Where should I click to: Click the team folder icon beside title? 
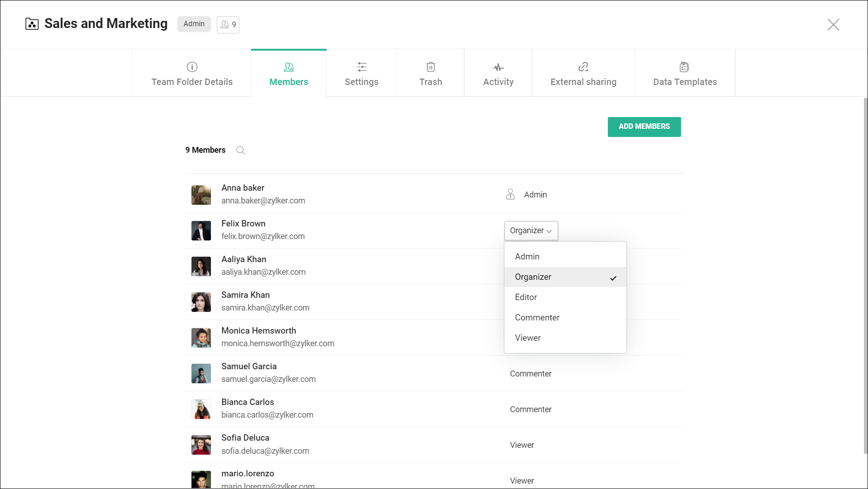[x=32, y=24]
